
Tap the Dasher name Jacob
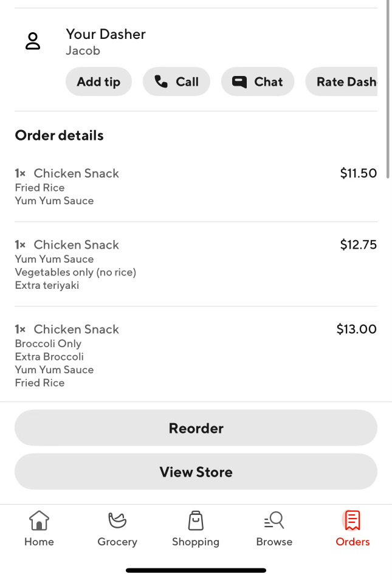83,50
